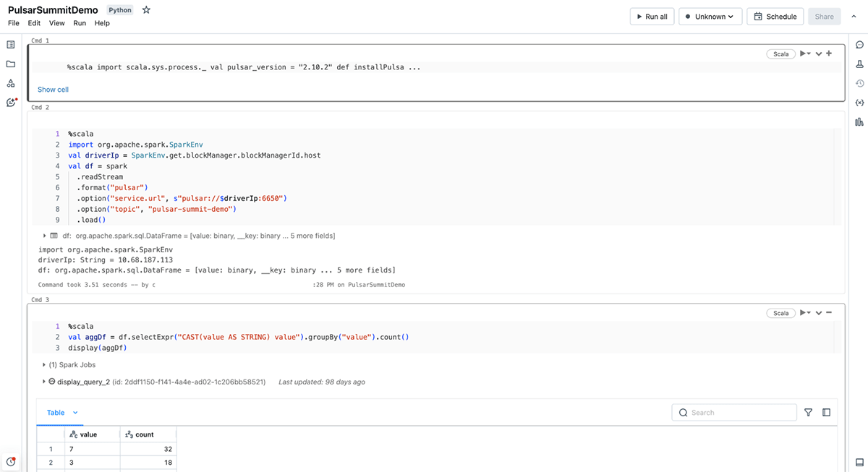Star the PulsarSummitDemo notebook as favorite

146,10
